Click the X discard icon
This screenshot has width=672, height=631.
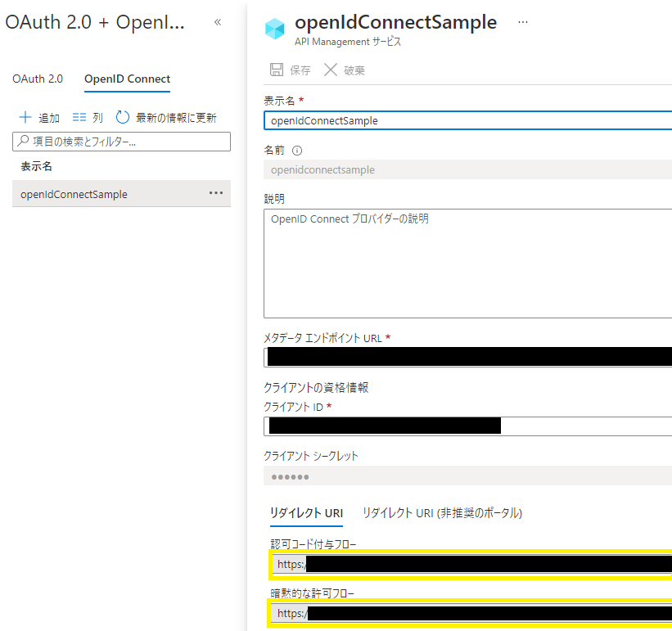coord(331,70)
